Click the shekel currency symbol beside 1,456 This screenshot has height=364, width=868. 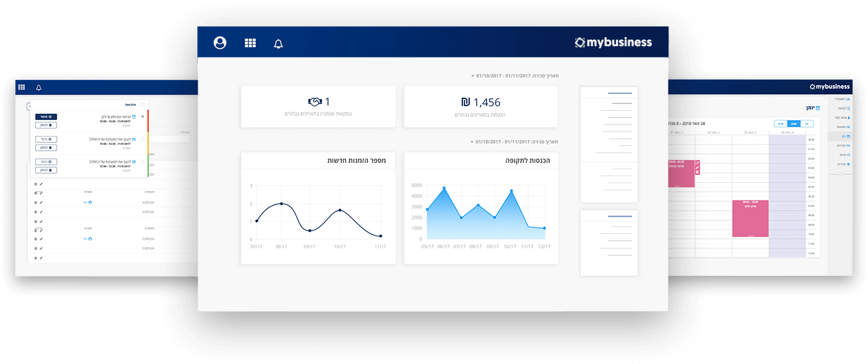click(466, 102)
